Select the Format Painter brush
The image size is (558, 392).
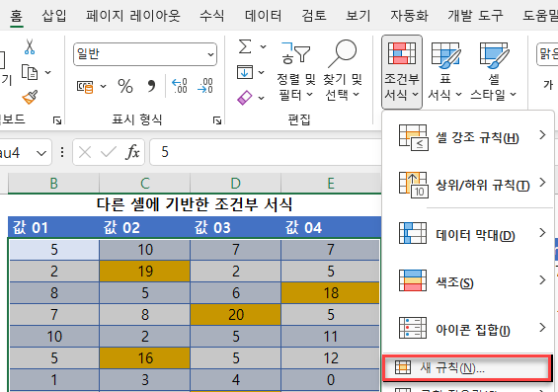30,97
